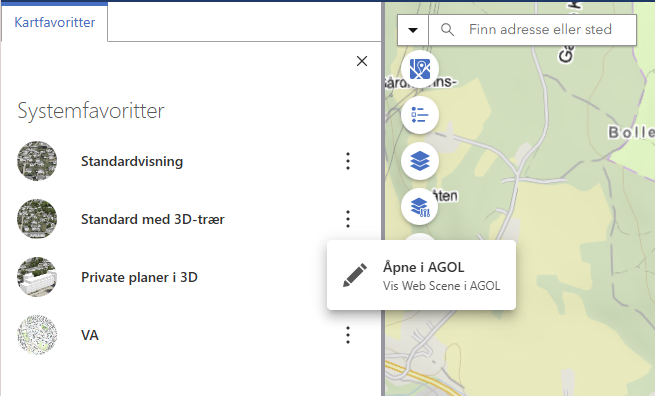Click the magnifier search icon
The image size is (655, 396).
tap(447, 30)
